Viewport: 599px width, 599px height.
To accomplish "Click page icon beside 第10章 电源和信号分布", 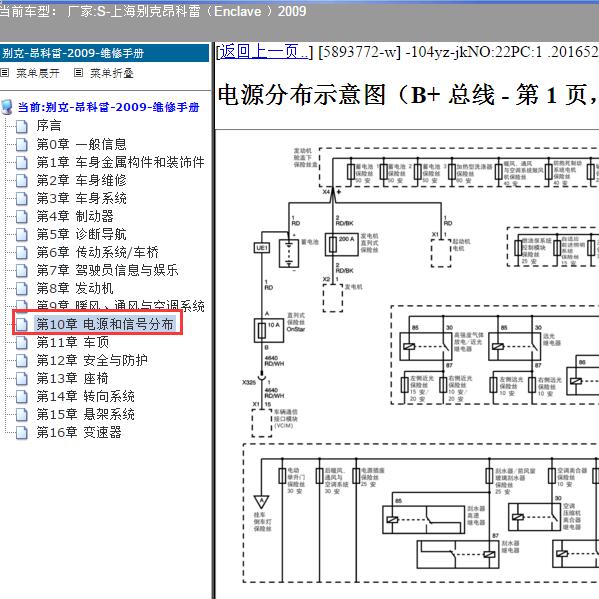I will [22, 324].
